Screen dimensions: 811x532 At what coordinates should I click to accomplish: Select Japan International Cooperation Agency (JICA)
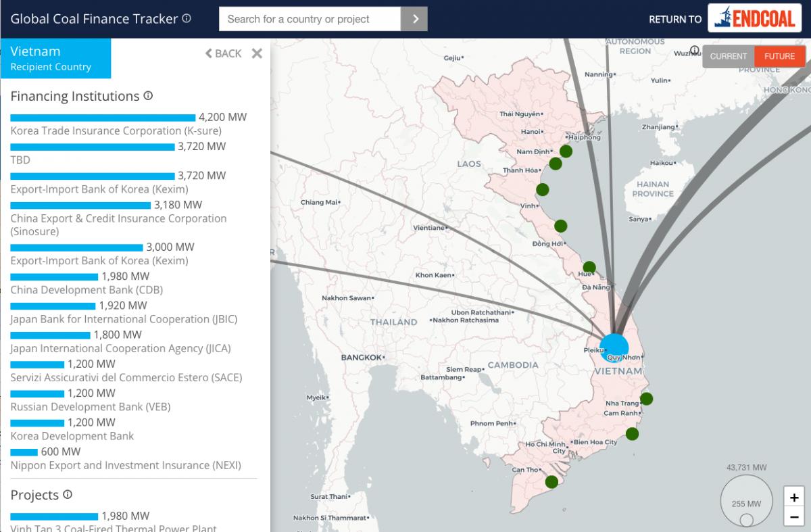click(x=120, y=349)
